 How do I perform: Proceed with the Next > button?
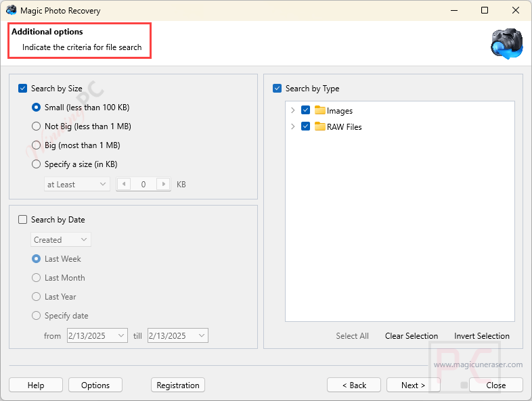click(414, 385)
